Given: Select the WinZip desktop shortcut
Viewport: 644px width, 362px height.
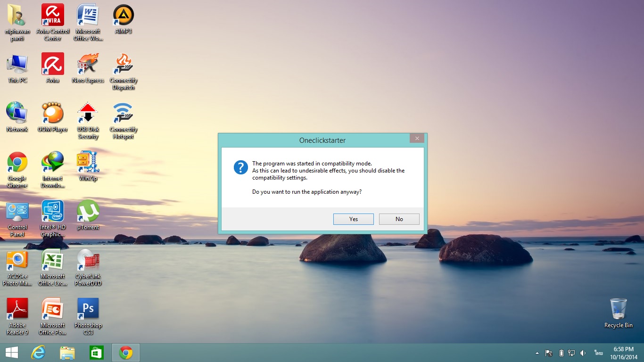Looking at the screenshot, I should (88, 166).
